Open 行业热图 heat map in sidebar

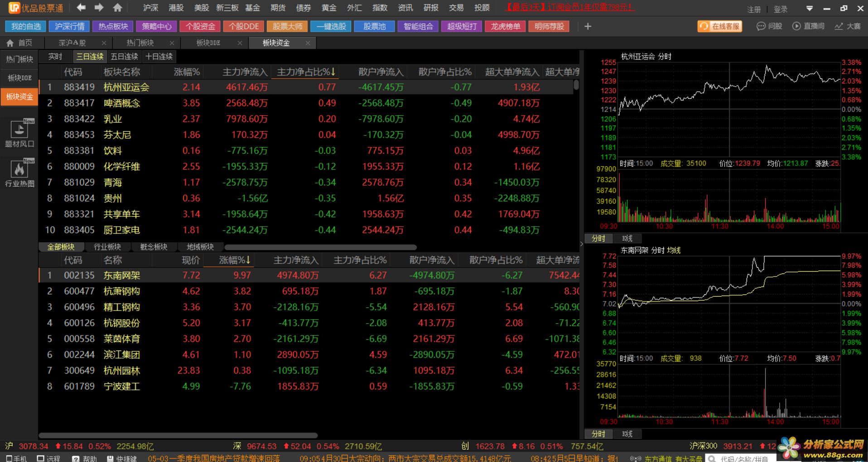click(x=19, y=173)
